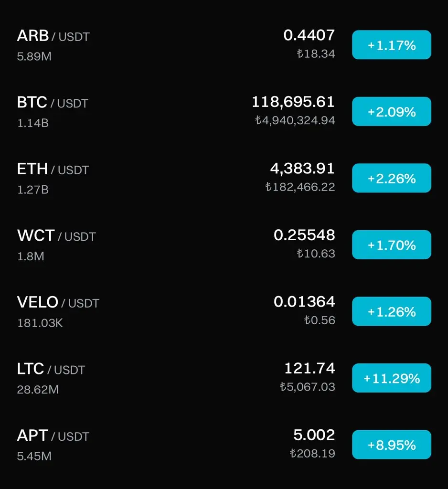The height and width of the screenshot is (489, 448).
Task: Select the BTC price 118,695.61
Action: click(293, 102)
